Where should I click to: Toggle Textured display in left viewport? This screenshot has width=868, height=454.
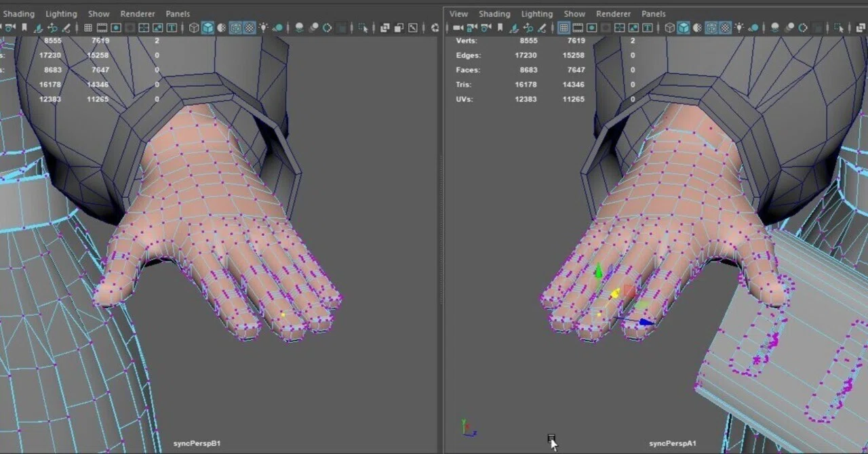(x=250, y=28)
